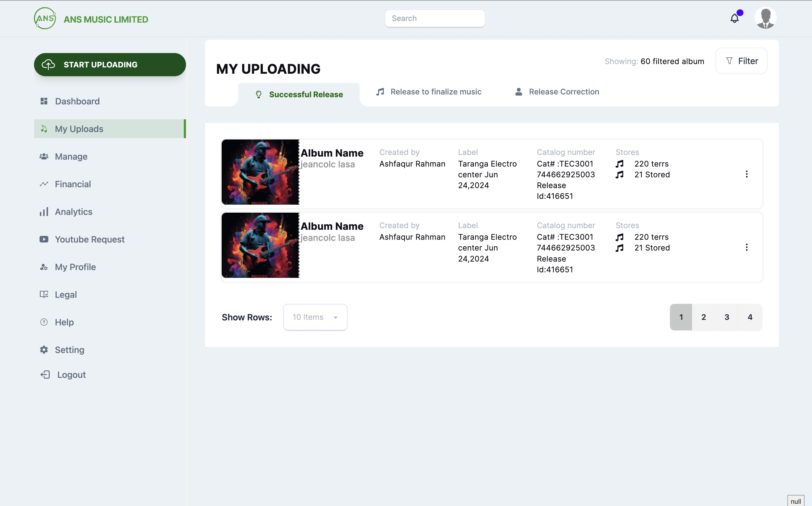812x506 pixels.
Task: Click the Search input field
Action: (435, 19)
